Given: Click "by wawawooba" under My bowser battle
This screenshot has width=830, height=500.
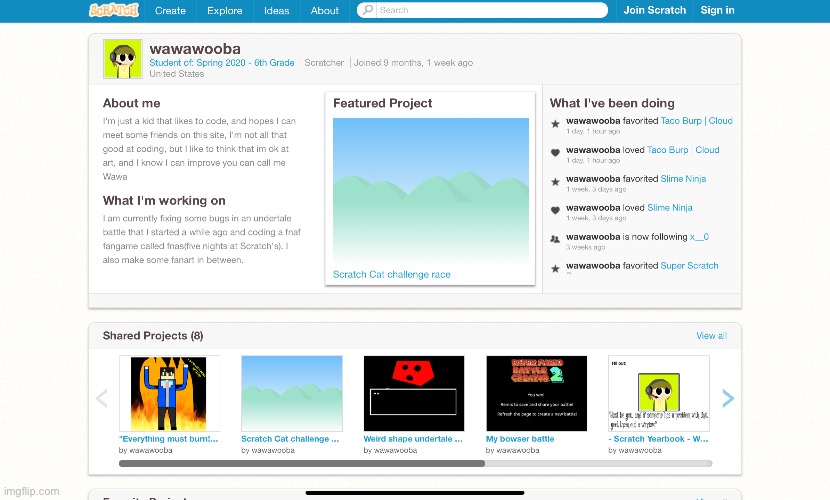Looking at the screenshot, I should (x=512, y=450).
